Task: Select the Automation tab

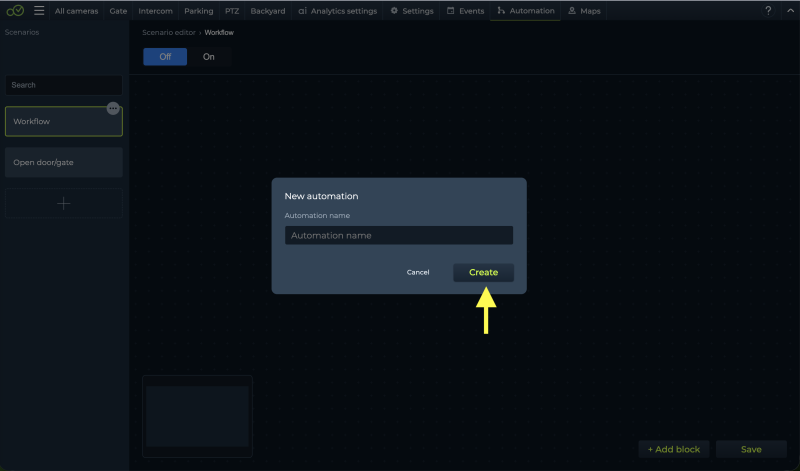Action: click(x=526, y=11)
